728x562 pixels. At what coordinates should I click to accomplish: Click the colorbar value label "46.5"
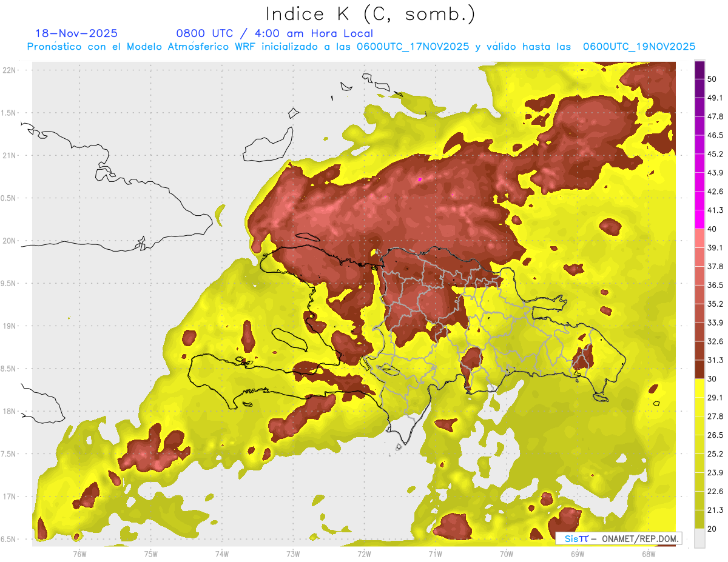click(x=715, y=135)
